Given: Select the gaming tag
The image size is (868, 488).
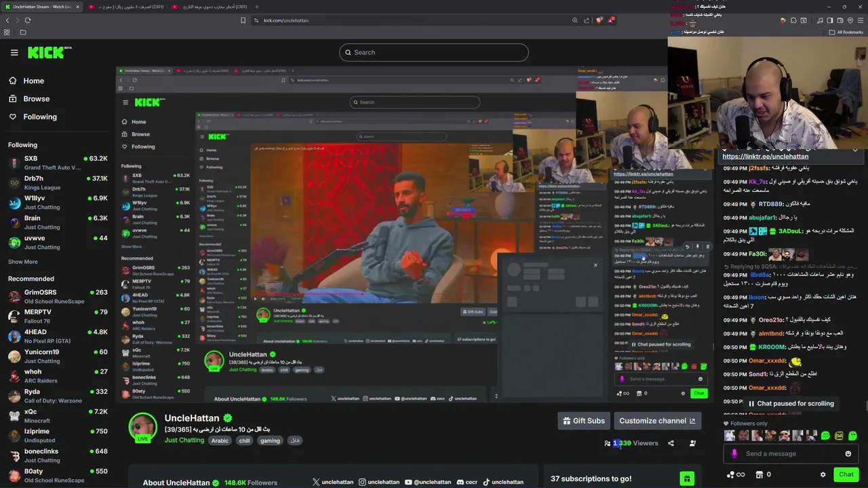Looking at the screenshot, I should (270, 441).
